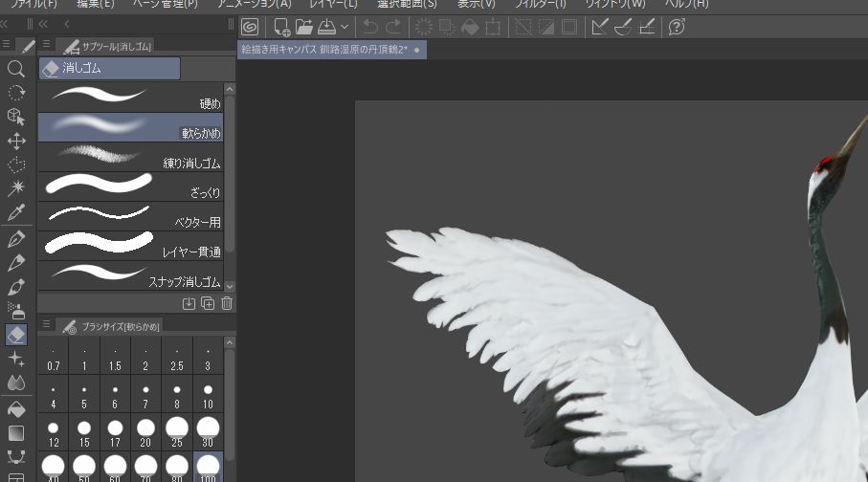Delete sub tool with trash icon
Screen dimensions: 868x482
coord(227,303)
